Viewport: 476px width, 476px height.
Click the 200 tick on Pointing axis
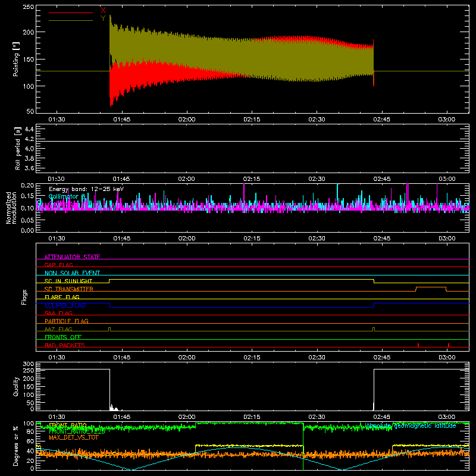coord(29,32)
